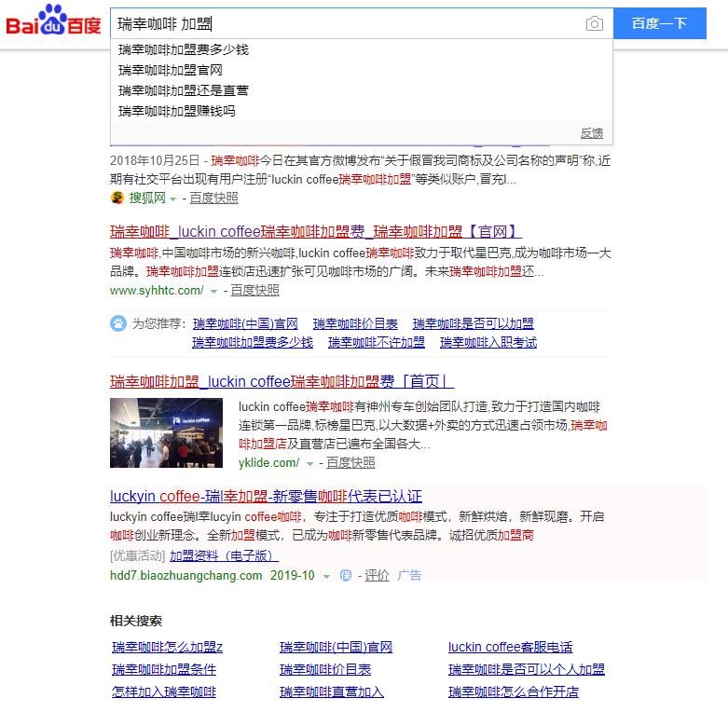Click the 反馈 feedback link
728x712 pixels.
592,133
